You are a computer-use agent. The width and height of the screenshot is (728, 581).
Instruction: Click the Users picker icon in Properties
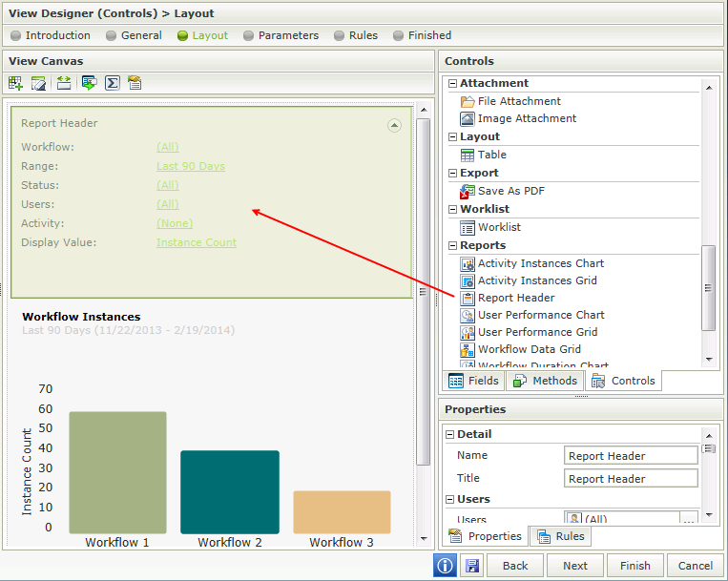tap(573, 518)
